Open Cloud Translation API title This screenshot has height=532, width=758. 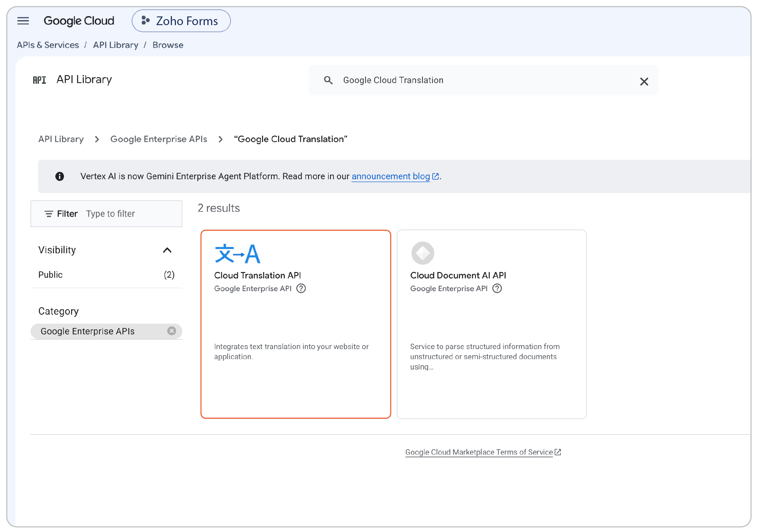pos(257,275)
